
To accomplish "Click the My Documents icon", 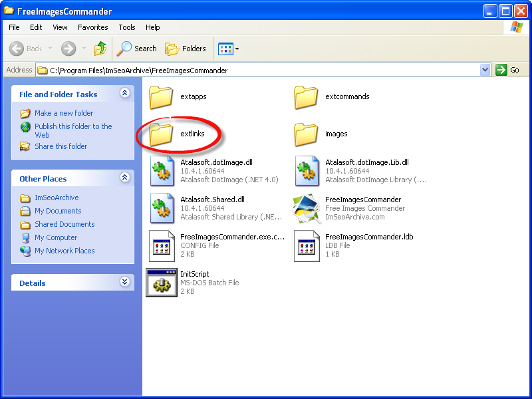I will (x=25, y=211).
